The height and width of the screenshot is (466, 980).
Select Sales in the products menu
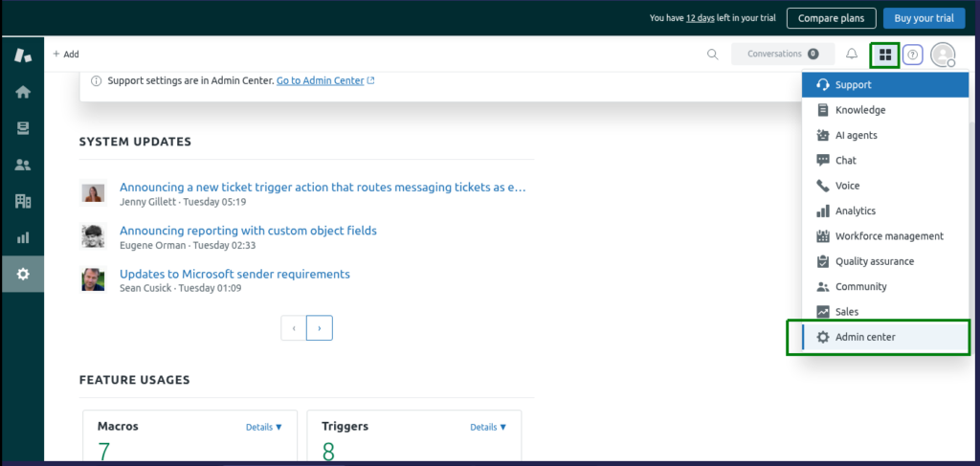[885, 312]
